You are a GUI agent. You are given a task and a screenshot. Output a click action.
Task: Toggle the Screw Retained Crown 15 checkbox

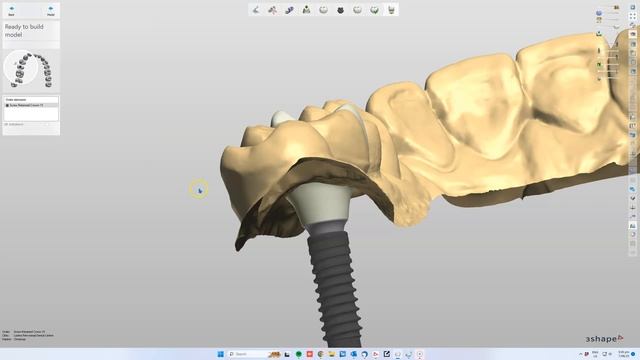point(7,105)
